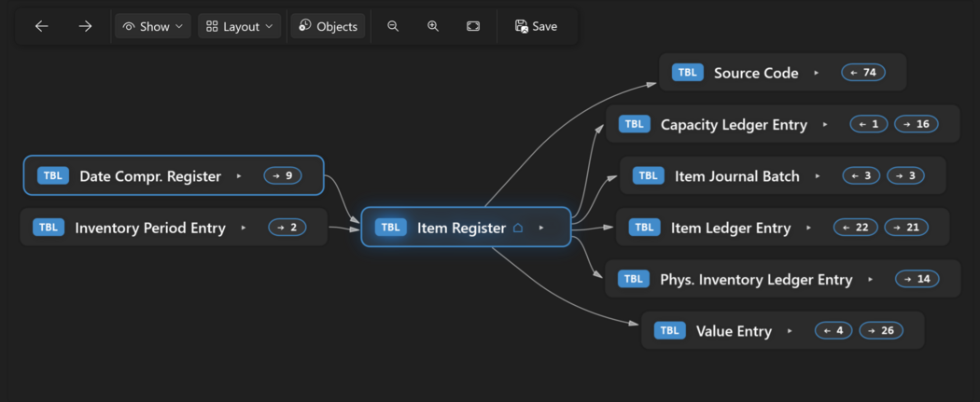Expand the Item Ledger Entry node arrow
The image size is (980, 402).
point(809,228)
